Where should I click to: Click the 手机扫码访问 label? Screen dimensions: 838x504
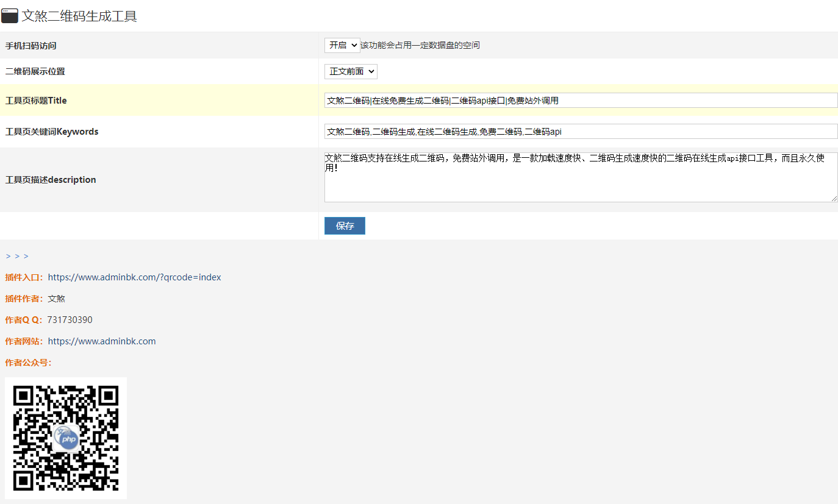(30, 46)
